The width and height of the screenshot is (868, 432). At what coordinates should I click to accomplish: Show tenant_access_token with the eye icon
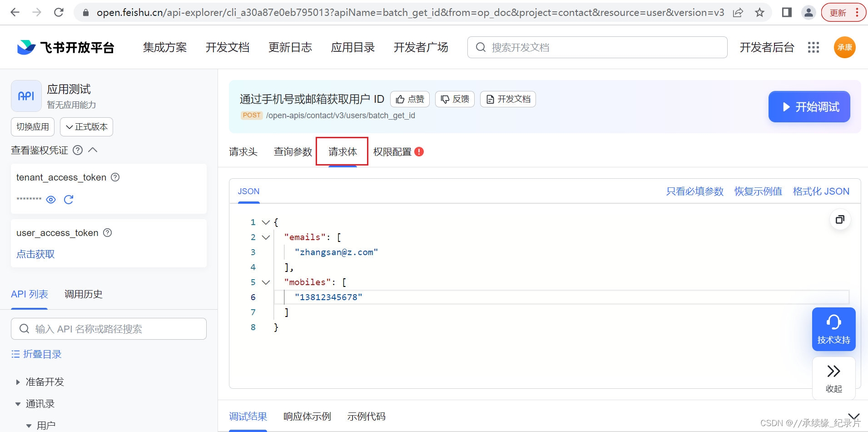[x=51, y=200]
